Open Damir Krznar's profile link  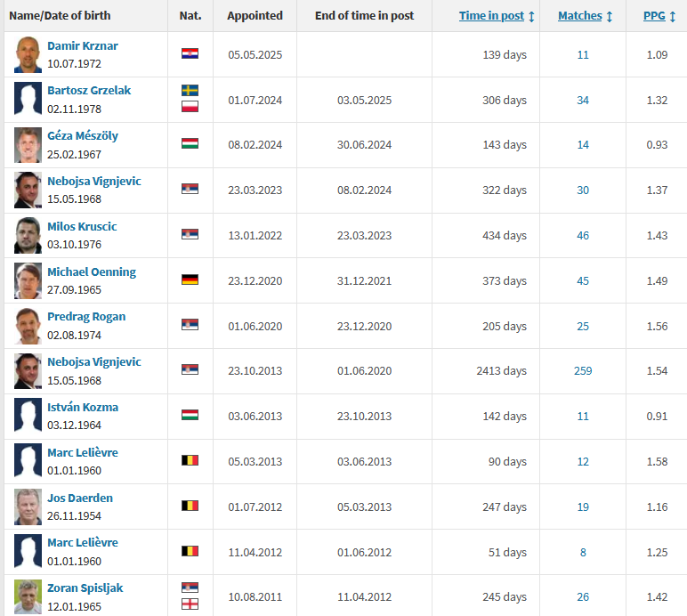(83, 45)
